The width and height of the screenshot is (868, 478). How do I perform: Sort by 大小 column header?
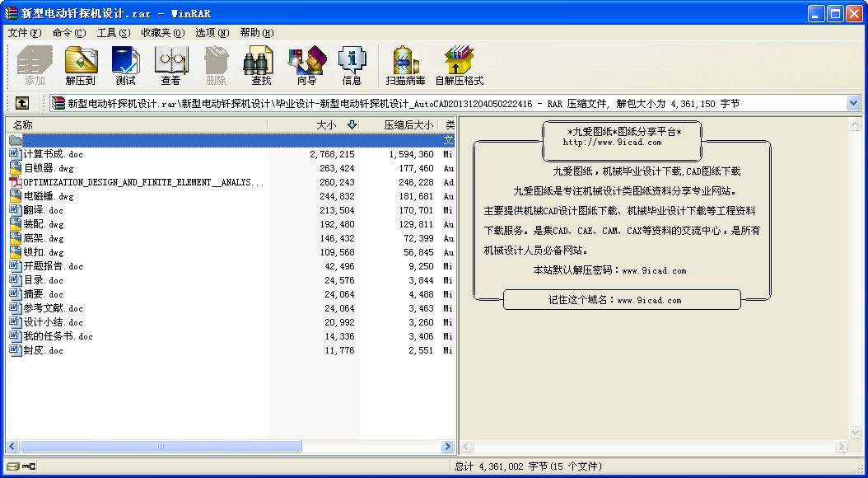(x=313, y=125)
